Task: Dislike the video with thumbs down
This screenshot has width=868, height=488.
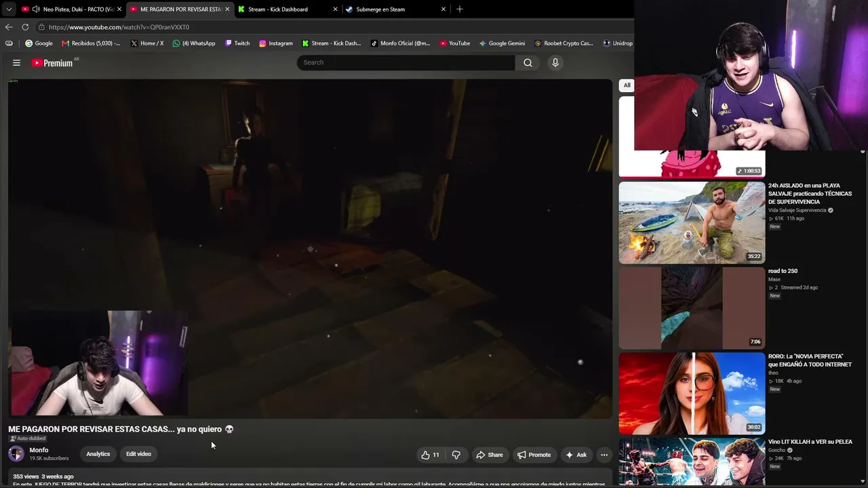Action: tap(456, 455)
